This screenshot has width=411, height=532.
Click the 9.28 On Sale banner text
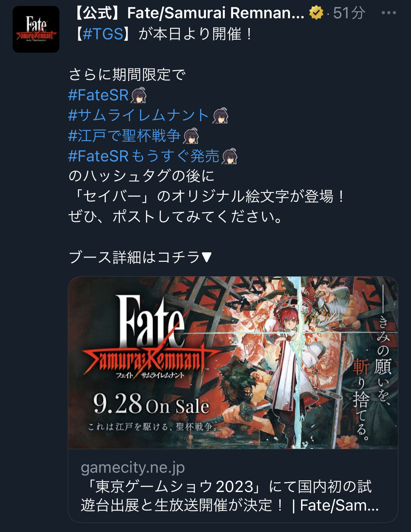coord(151,404)
